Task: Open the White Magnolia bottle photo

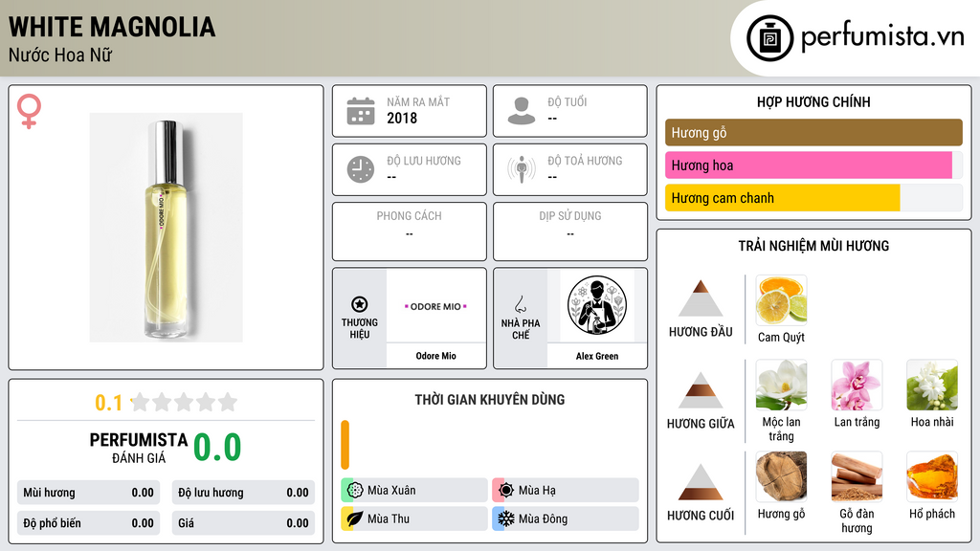Action: [x=166, y=228]
